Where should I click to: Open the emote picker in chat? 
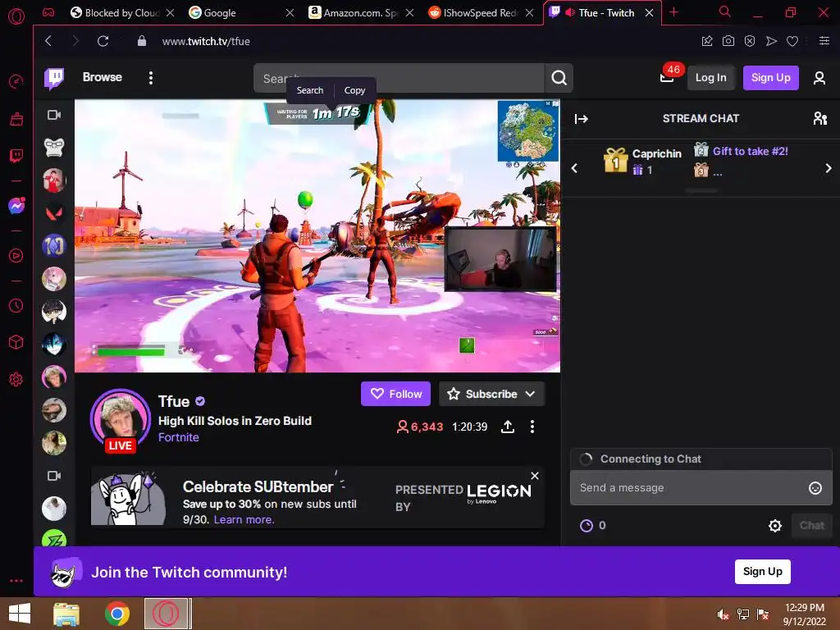(815, 488)
